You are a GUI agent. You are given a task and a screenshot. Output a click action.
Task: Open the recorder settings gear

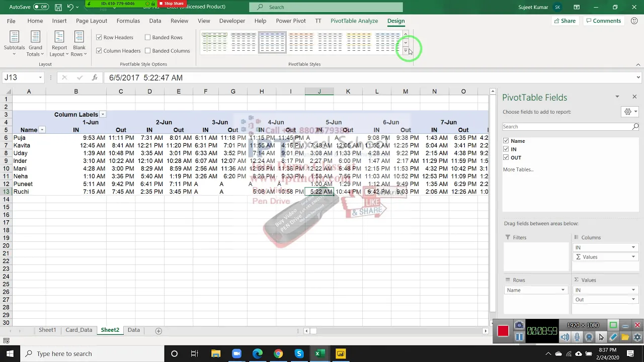pyautogui.click(x=637, y=337)
